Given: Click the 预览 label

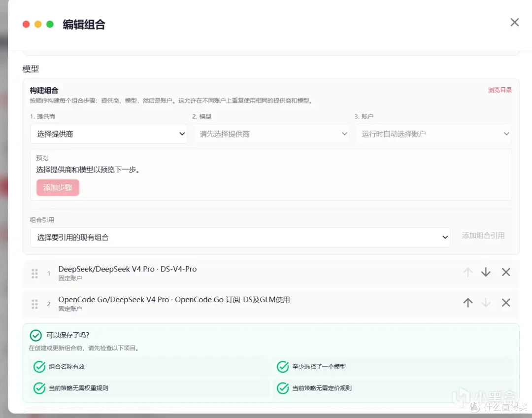Looking at the screenshot, I should pos(42,158).
